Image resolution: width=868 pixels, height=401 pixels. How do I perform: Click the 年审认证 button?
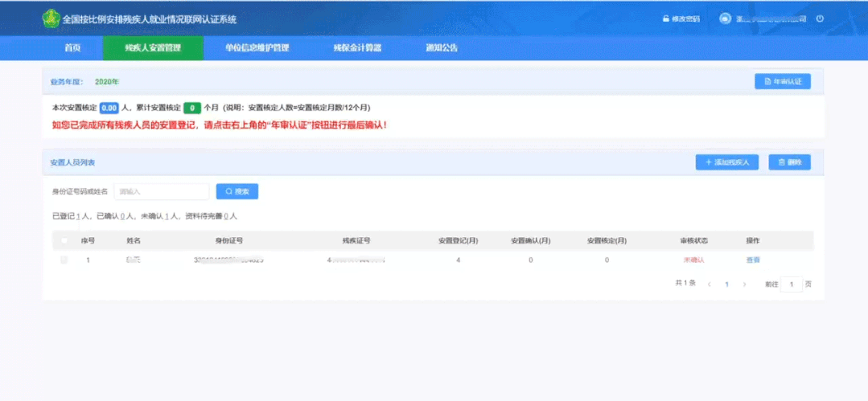(x=782, y=82)
